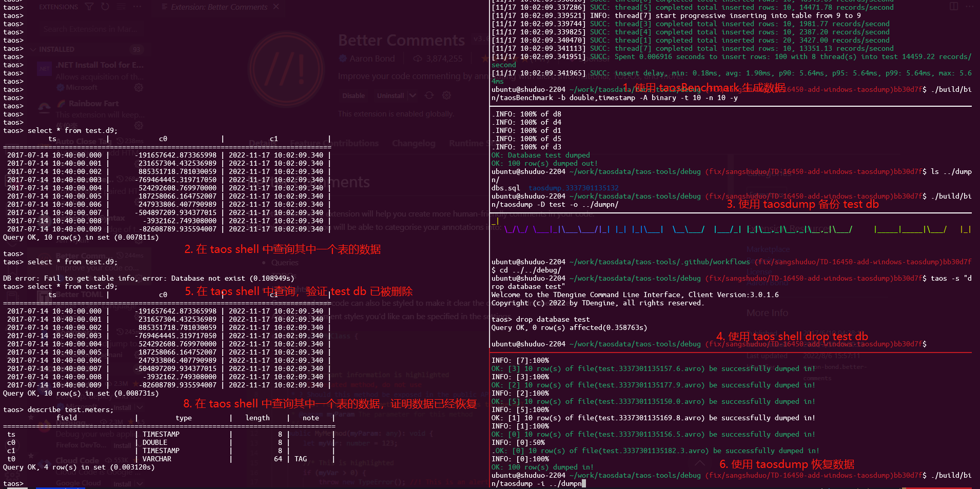Viewport: 980px width, 489px height.
Task: Close the Extension: Better Comments tab
Action: click(276, 7)
